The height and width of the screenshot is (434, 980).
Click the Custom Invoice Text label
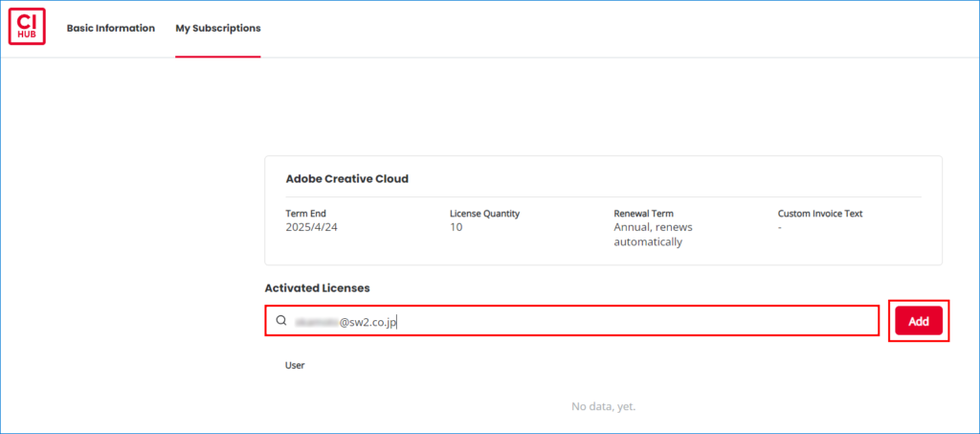click(820, 214)
